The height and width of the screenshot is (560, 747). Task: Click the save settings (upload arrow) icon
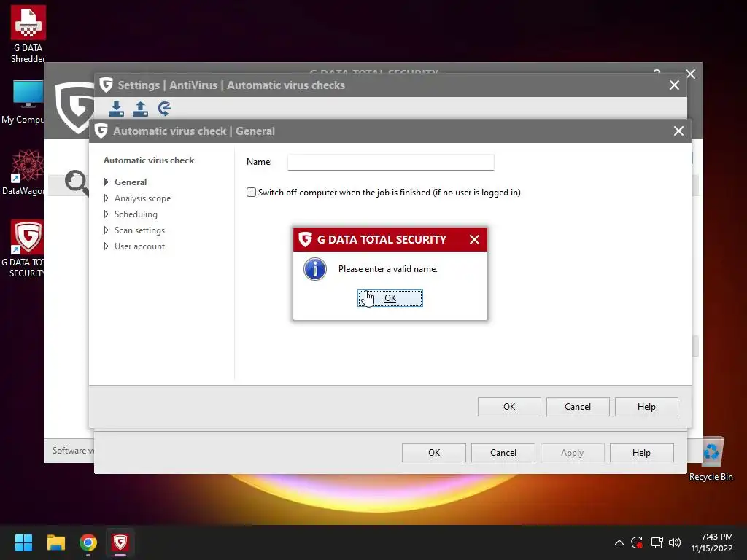click(x=140, y=109)
